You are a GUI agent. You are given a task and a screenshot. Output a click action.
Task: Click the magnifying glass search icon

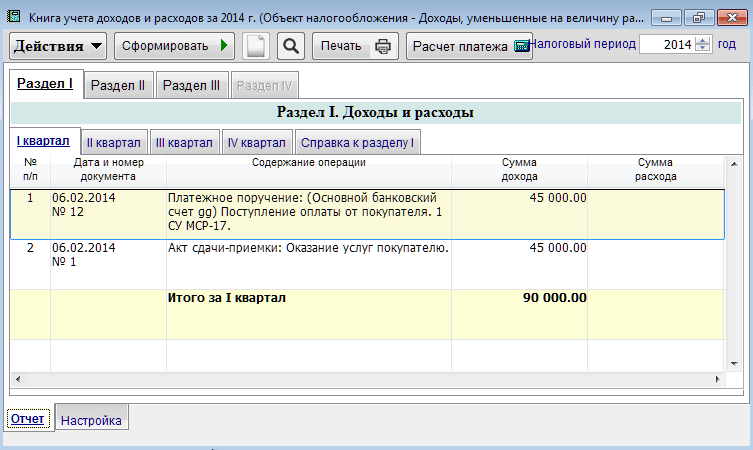click(290, 46)
